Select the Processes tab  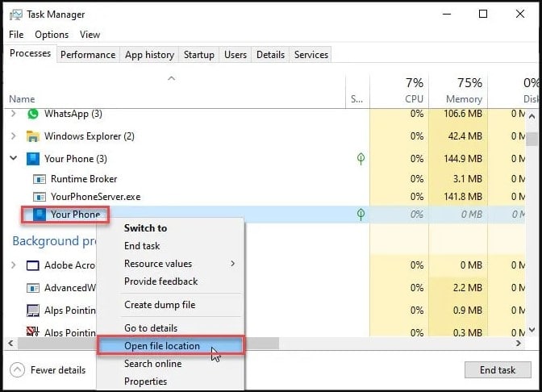[30, 53]
